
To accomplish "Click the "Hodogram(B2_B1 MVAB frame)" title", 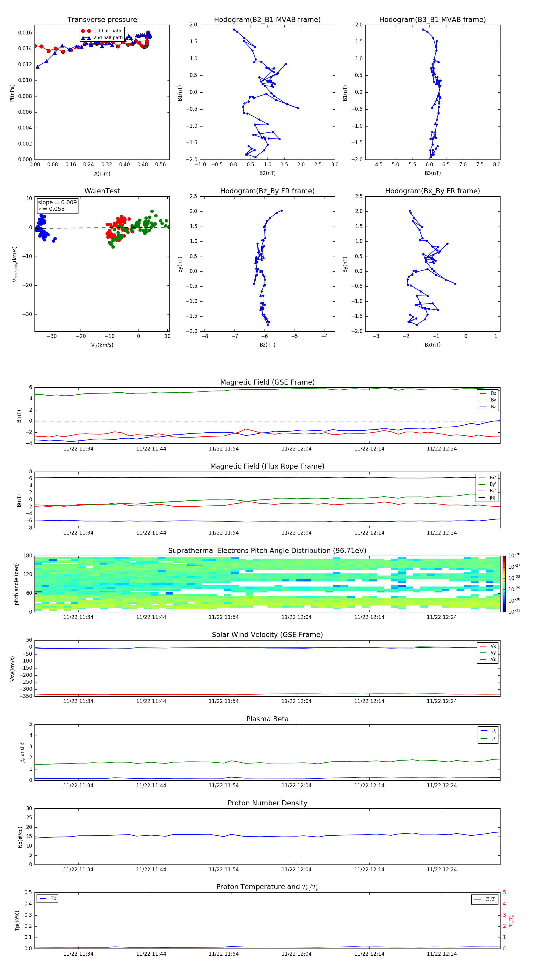I will click(267, 20).
